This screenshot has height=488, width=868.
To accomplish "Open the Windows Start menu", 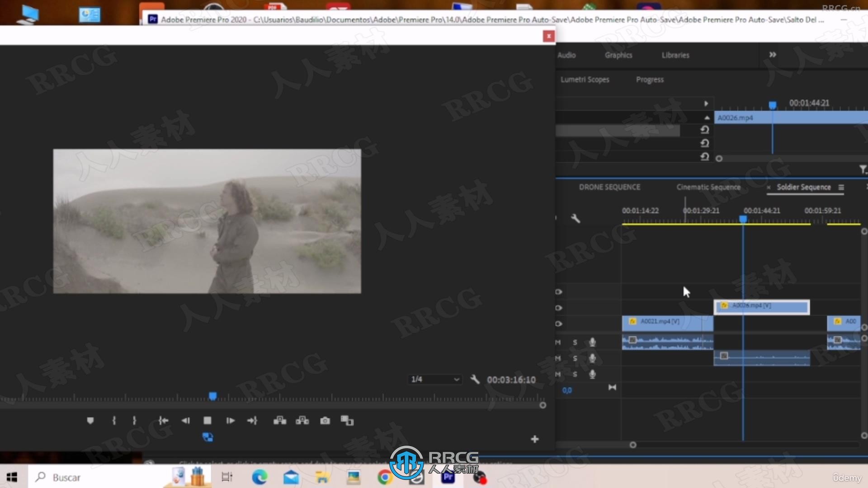I will click(x=12, y=477).
